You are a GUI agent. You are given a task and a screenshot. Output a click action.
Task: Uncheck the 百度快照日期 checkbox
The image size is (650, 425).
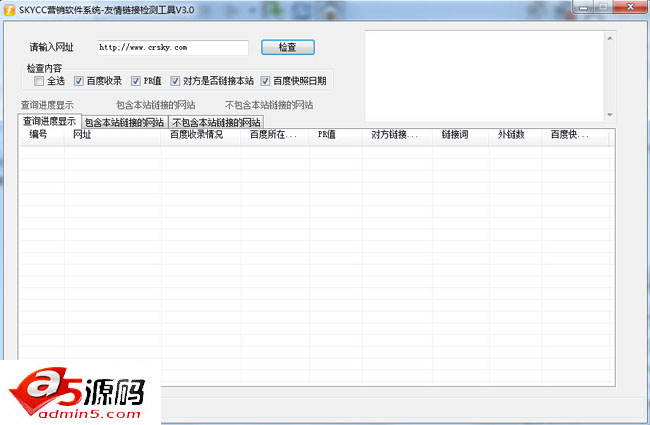tap(265, 81)
